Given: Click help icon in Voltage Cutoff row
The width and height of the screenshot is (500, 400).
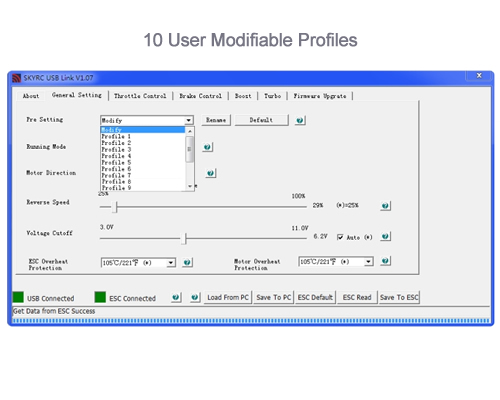Looking at the screenshot, I should (385, 236).
